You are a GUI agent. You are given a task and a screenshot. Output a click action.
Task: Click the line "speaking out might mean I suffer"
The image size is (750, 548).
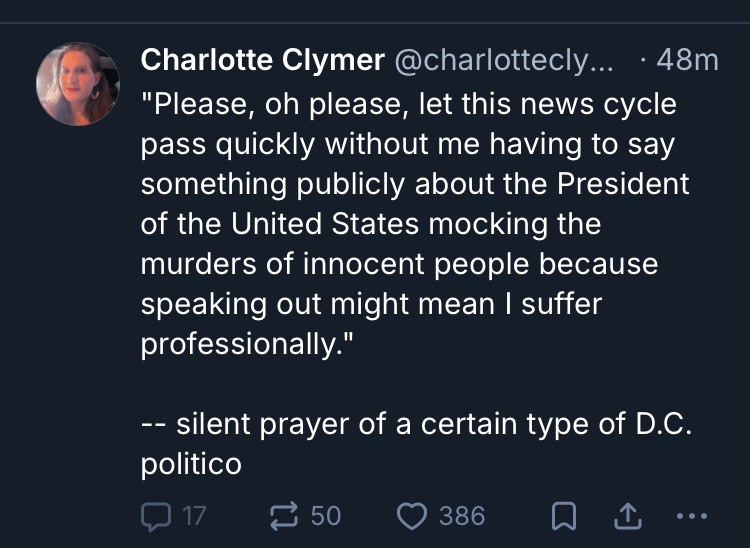[x=371, y=303]
